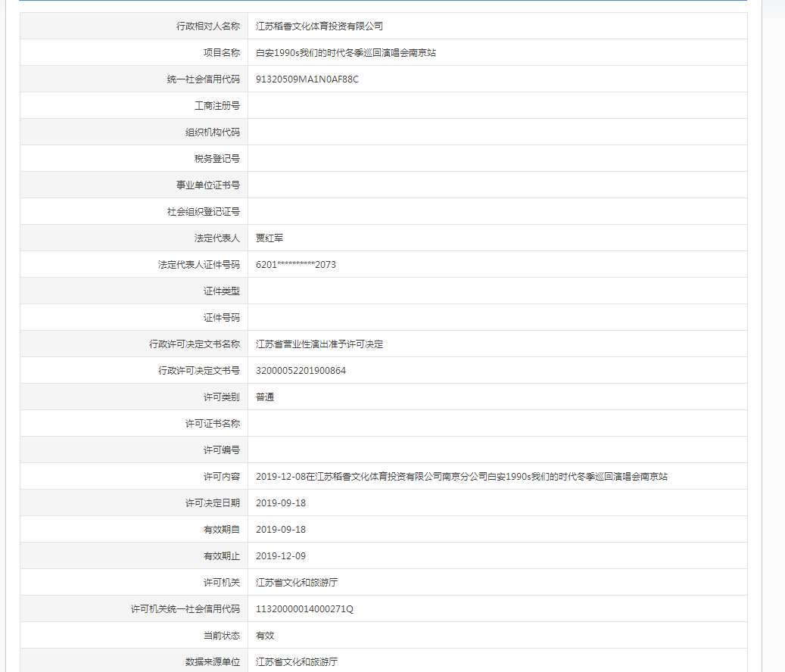Click credit code 91320509MA1N0AF88C

(x=307, y=79)
